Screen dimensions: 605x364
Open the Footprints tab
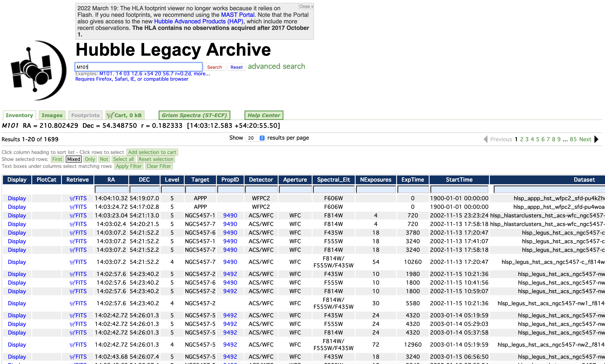tap(85, 115)
